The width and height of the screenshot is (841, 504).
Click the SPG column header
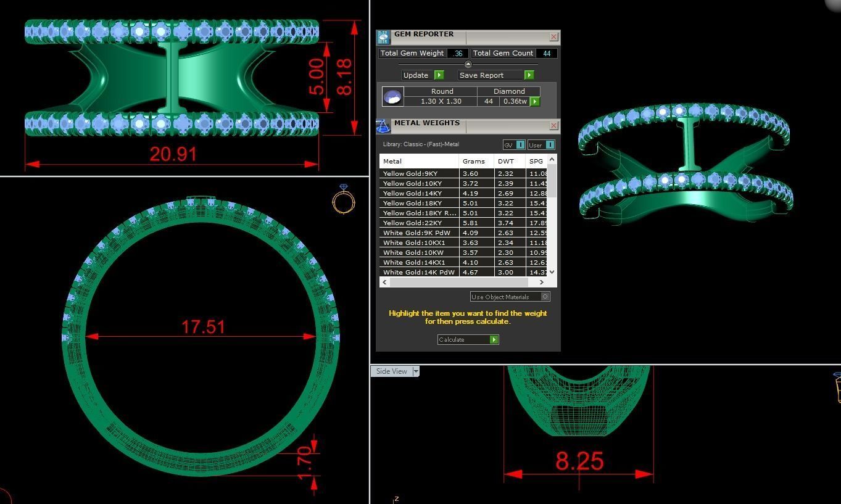coord(536,162)
